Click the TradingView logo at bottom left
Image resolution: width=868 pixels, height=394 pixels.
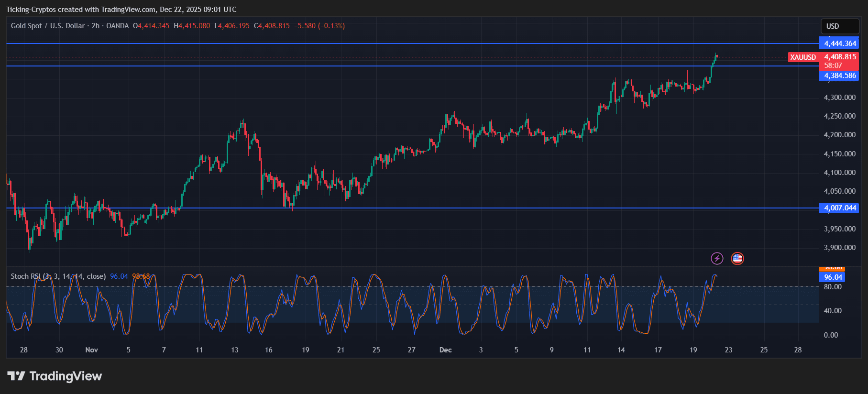click(55, 376)
